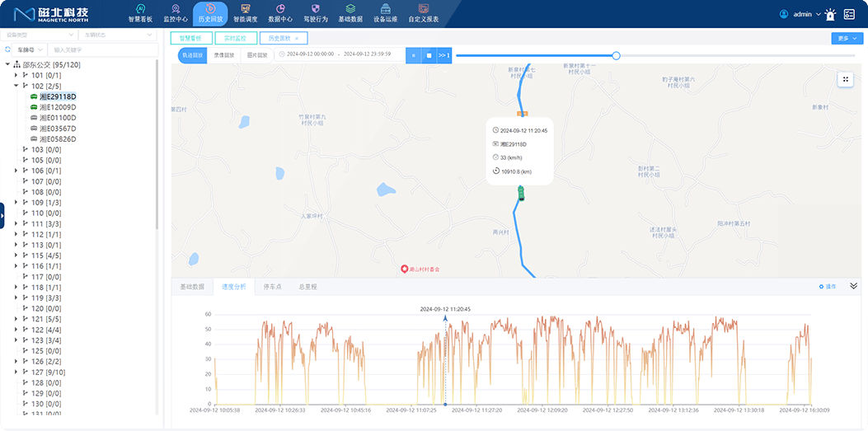This screenshot has width=868, height=431.
Task: Expand the 127 [9/10] route node
Action: click(16, 372)
